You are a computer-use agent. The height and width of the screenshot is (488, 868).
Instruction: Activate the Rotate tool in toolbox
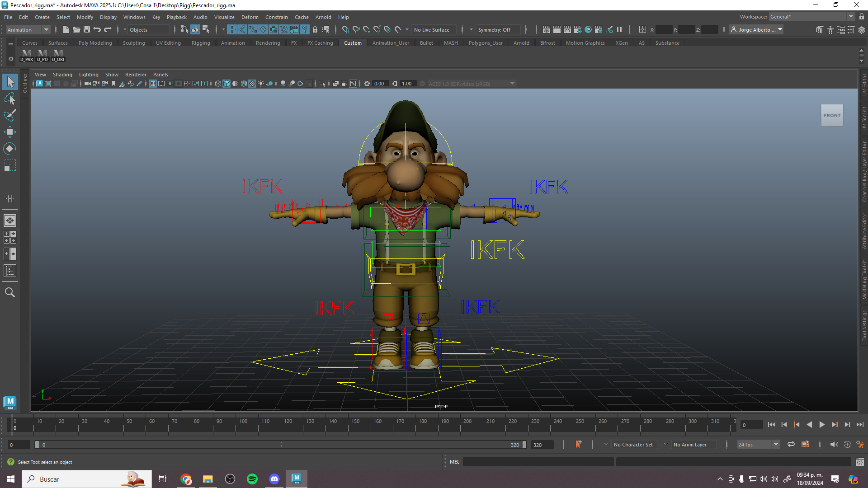(x=10, y=149)
